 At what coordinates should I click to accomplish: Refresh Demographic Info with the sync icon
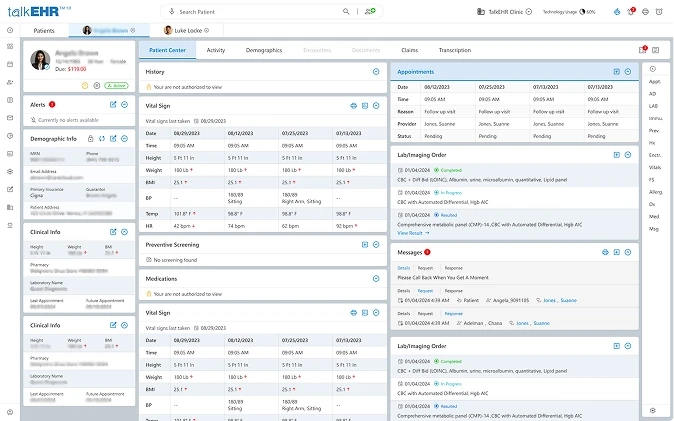tap(102, 137)
